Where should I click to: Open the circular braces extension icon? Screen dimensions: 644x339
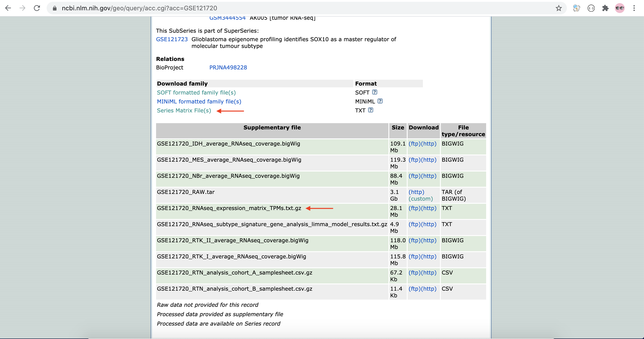[591, 8]
